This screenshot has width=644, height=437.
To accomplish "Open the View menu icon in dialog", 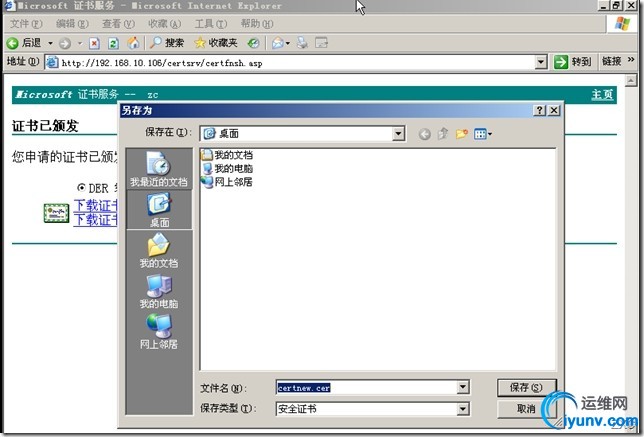I will tap(483, 134).
